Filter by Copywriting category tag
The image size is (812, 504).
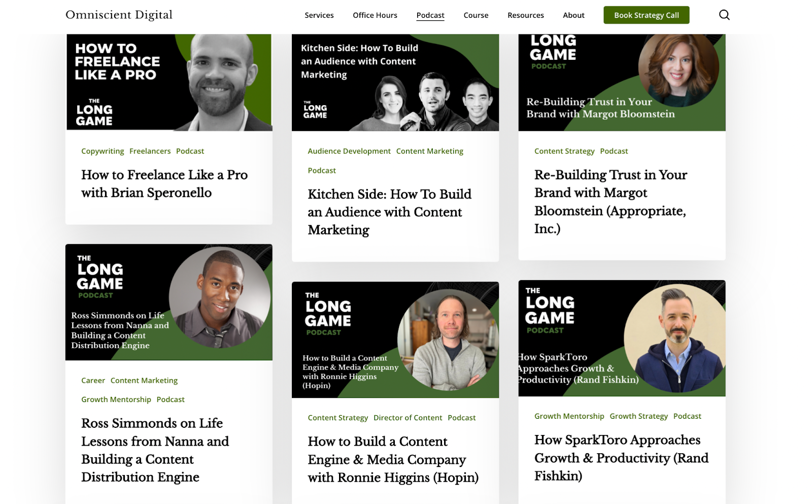(103, 151)
